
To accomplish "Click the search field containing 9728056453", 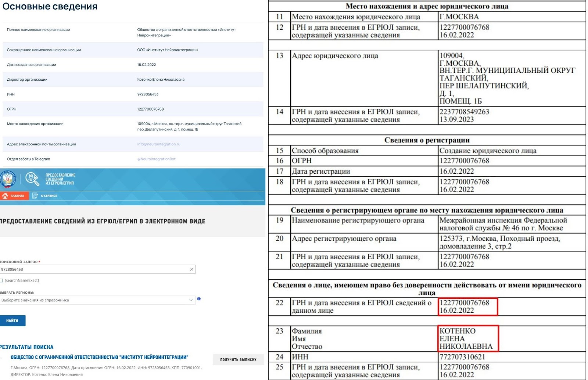I will click(x=97, y=269).
